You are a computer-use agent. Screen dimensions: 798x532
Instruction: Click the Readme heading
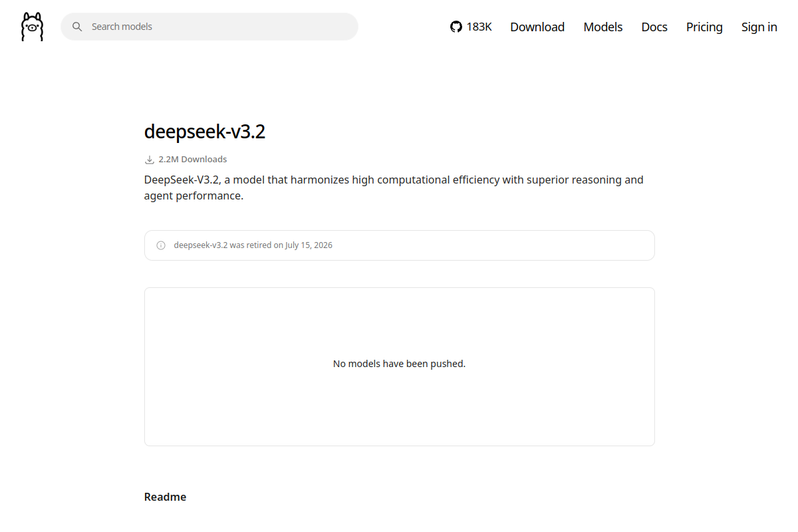tap(166, 497)
